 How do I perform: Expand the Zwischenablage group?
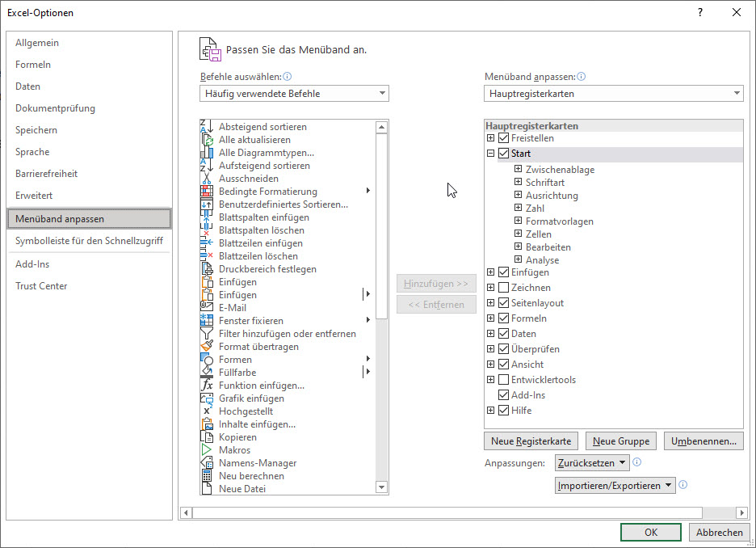519,170
